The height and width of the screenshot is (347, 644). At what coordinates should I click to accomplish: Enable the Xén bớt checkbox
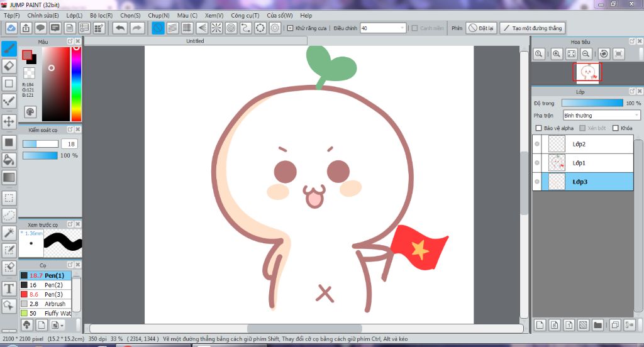pos(582,128)
